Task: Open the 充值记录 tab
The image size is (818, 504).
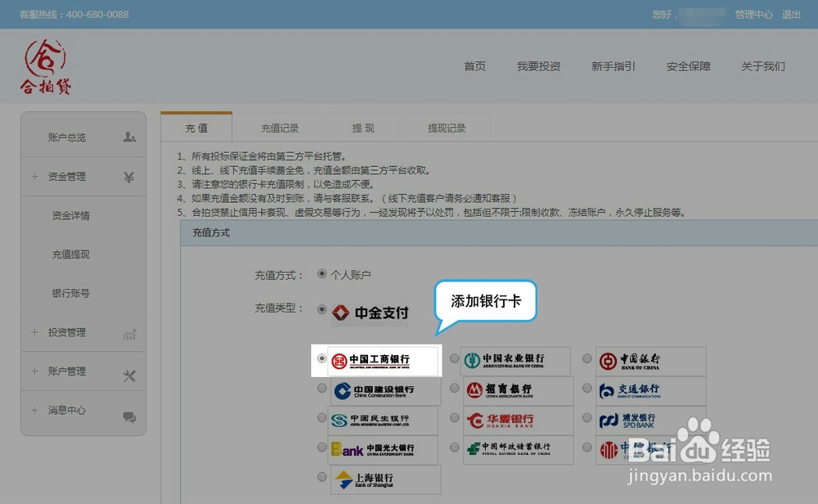Action: pyautogui.click(x=280, y=128)
